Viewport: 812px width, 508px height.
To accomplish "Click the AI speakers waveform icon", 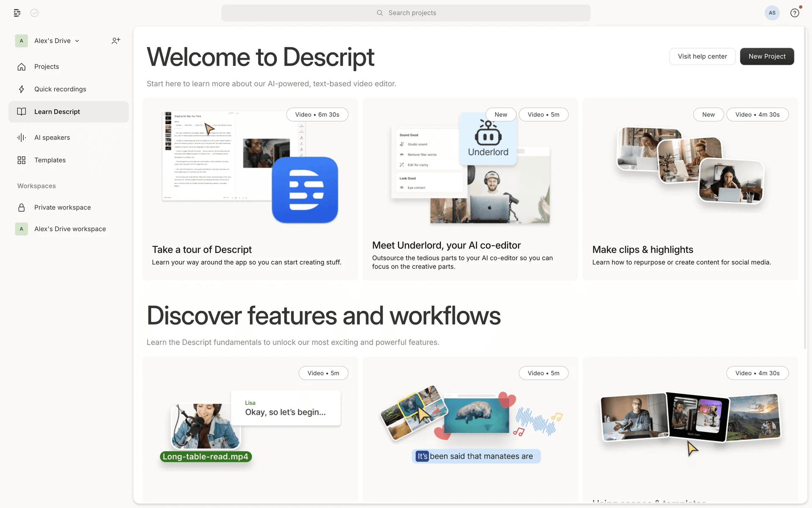I will pyautogui.click(x=22, y=137).
